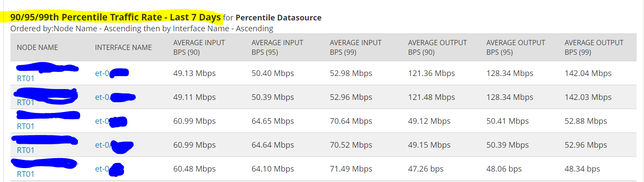Open RT01 node link in 49.11 Mbps row

[x=26, y=103]
